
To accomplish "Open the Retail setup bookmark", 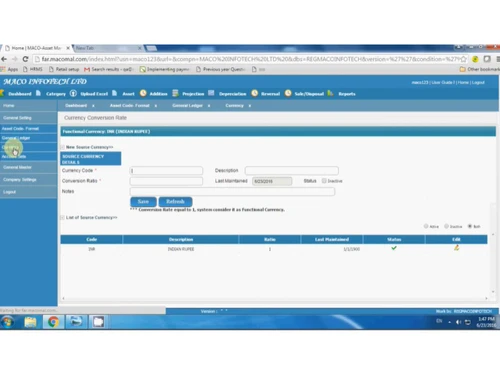I will [64, 69].
